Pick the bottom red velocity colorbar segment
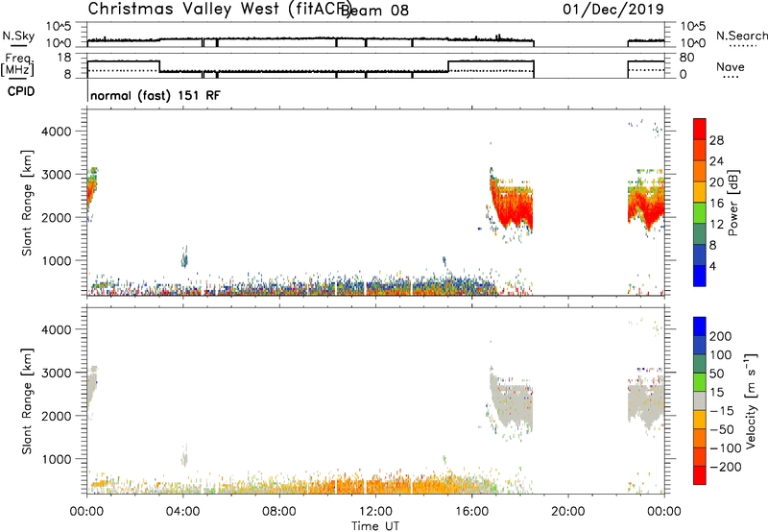This screenshot has height=532, width=768. (700, 475)
